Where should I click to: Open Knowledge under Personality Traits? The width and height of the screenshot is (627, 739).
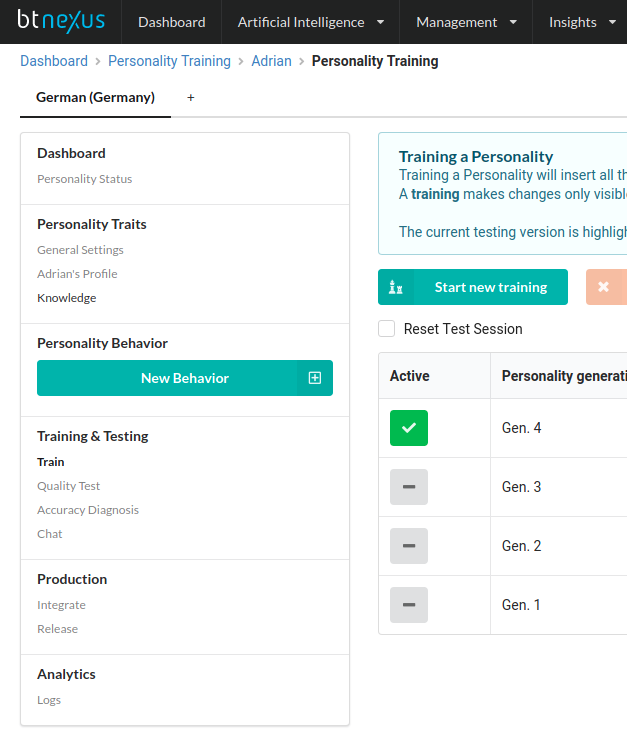click(67, 298)
